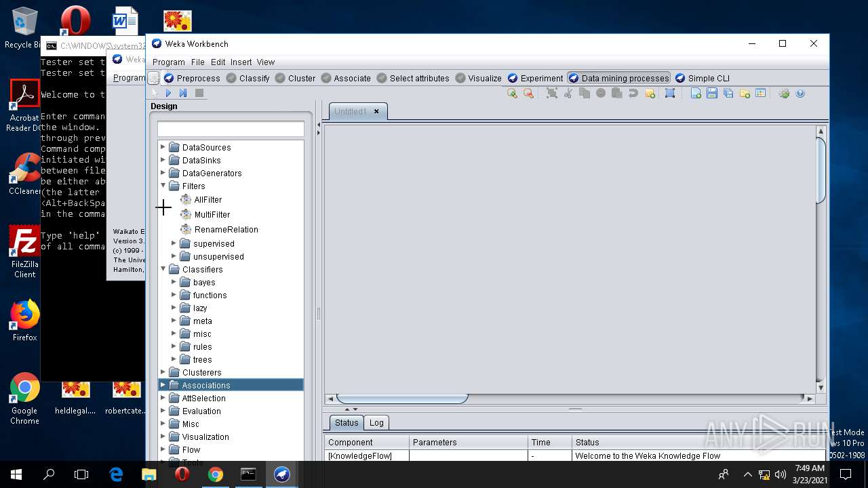Click the canvas vertical scrollbar thumb
The image size is (868, 488).
coord(821,169)
